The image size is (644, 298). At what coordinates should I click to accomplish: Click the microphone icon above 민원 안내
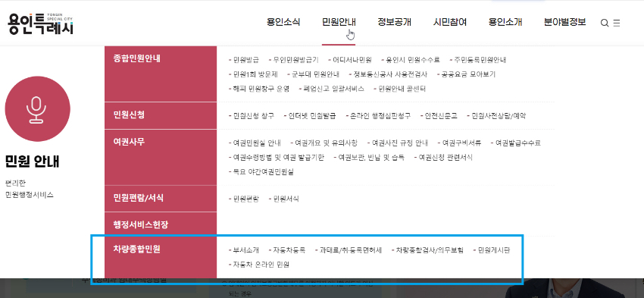click(x=37, y=109)
